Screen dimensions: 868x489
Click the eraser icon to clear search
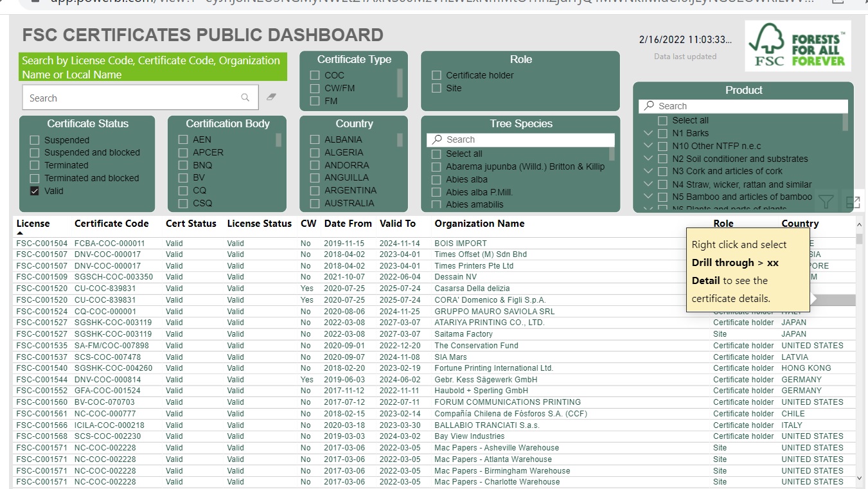[x=270, y=96]
